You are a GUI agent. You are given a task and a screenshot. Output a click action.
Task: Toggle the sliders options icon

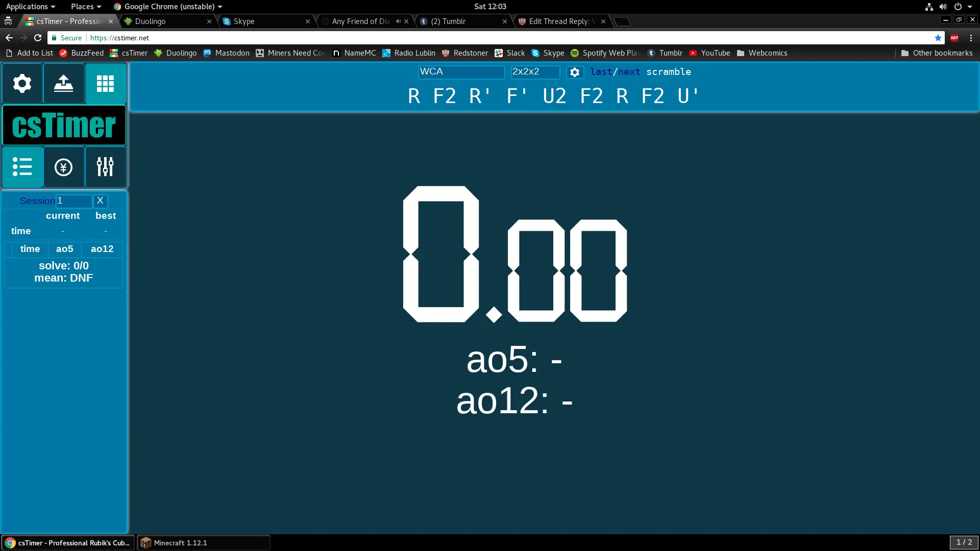pos(106,167)
